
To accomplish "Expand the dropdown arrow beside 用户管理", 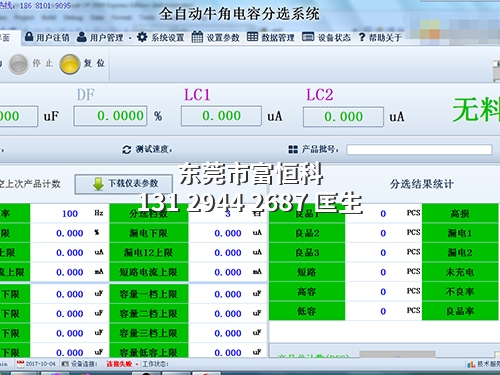I will point(130,38).
